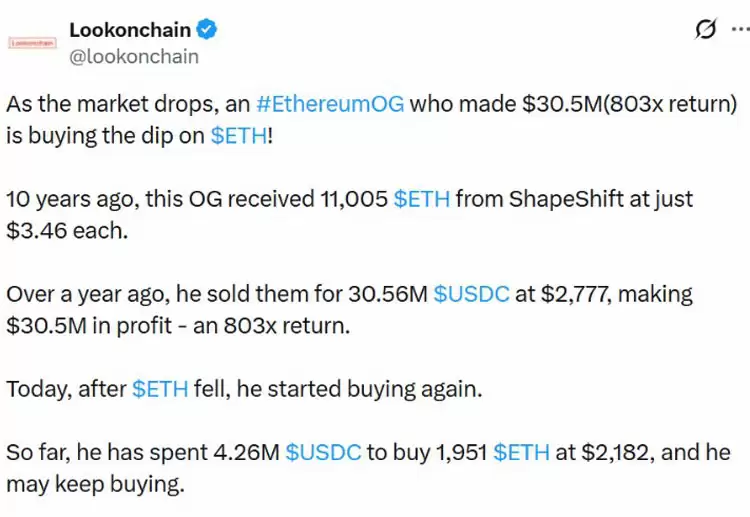Open the three-dot more options menu
750x517 pixels.
(741, 30)
